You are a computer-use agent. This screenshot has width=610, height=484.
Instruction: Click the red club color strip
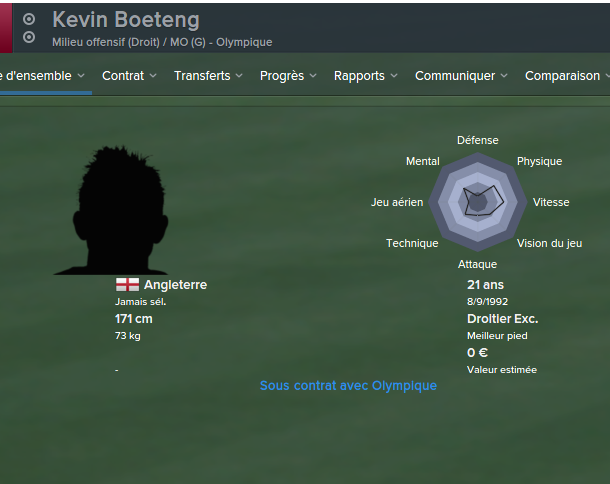(x=6, y=28)
